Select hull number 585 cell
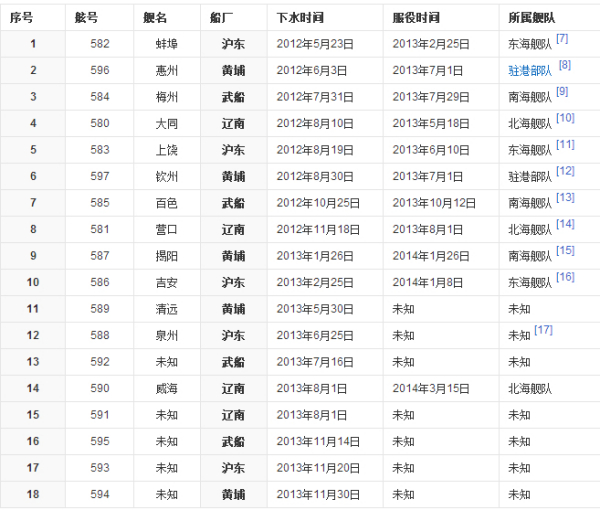The height and width of the screenshot is (510, 600). 100,203
